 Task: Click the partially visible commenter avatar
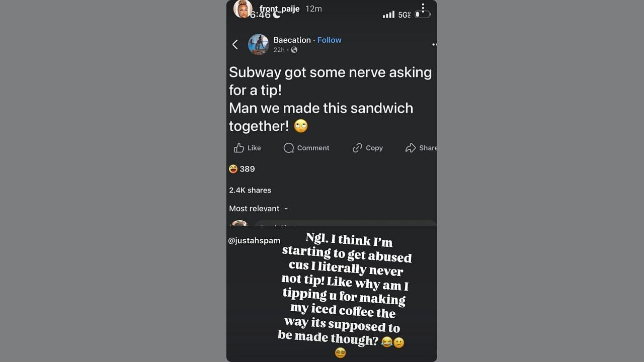coord(239,223)
